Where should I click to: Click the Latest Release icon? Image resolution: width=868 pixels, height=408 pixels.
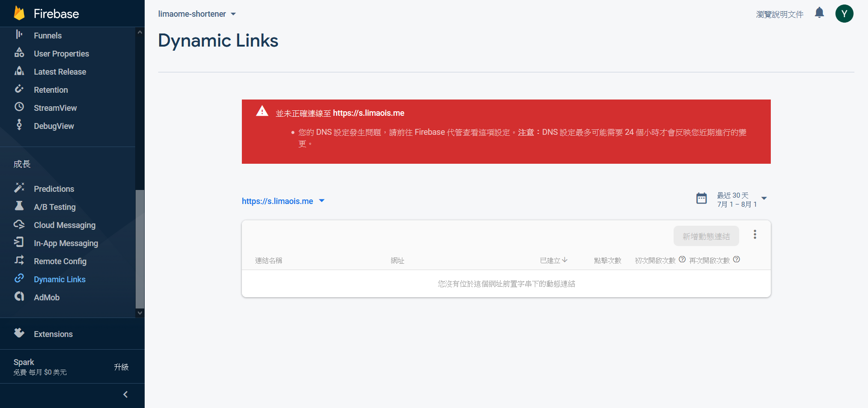click(19, 71)
